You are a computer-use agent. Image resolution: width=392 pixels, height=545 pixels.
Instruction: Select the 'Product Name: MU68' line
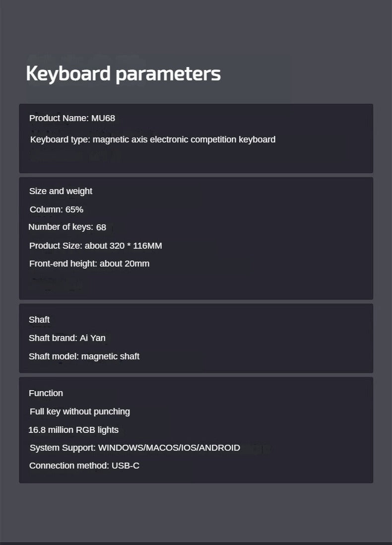[72, 118]
